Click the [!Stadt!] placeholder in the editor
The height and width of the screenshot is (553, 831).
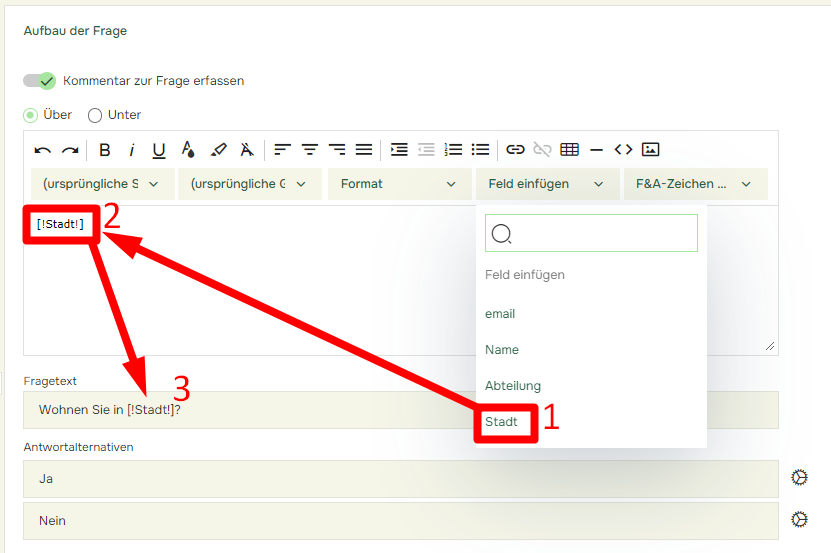click(x=60, y=224)
